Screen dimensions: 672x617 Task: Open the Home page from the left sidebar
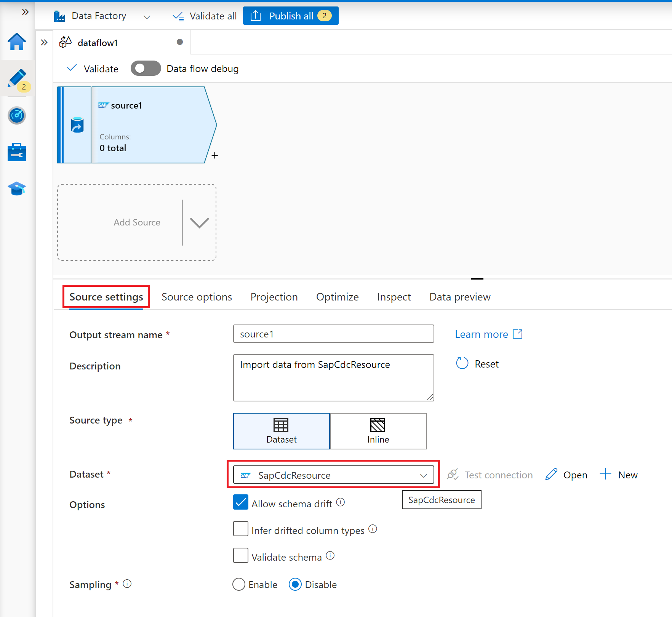tap(17, 42)
